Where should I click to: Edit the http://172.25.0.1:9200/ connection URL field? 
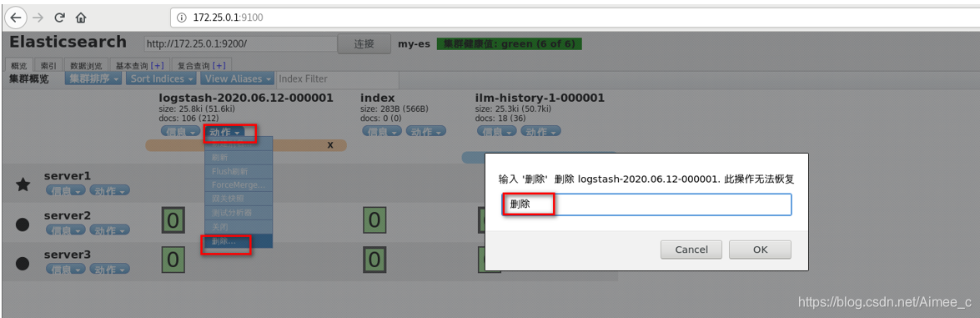[x=241, y=43]
